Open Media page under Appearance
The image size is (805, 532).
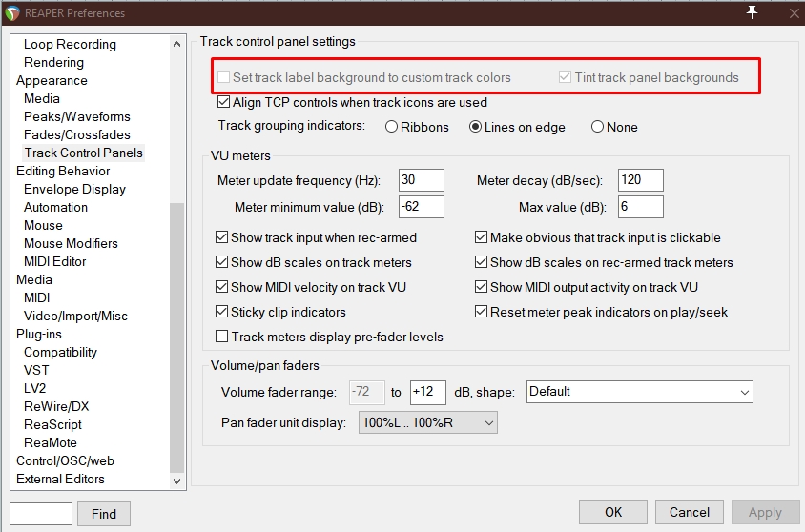[42, 98]
